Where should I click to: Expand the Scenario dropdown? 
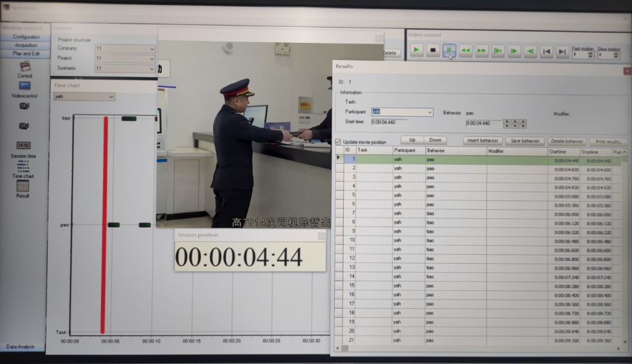[x=151, y=68]
